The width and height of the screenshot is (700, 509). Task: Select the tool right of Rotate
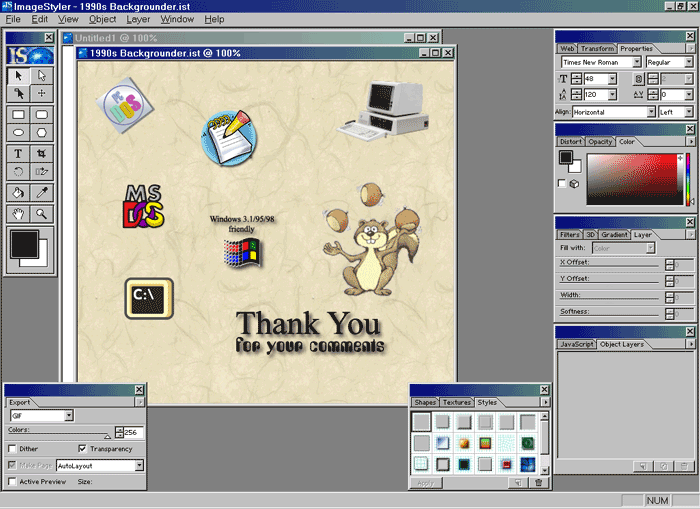point(42,171)
